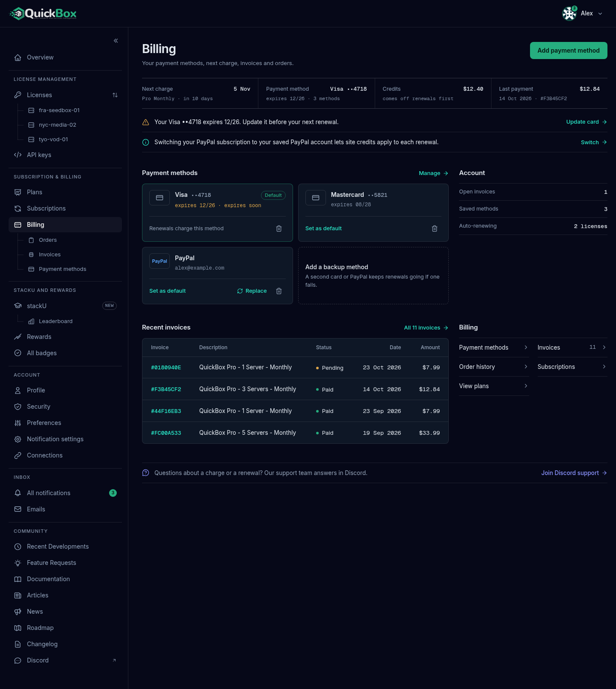Expand the View plans quick link chevron

point(526,386)
